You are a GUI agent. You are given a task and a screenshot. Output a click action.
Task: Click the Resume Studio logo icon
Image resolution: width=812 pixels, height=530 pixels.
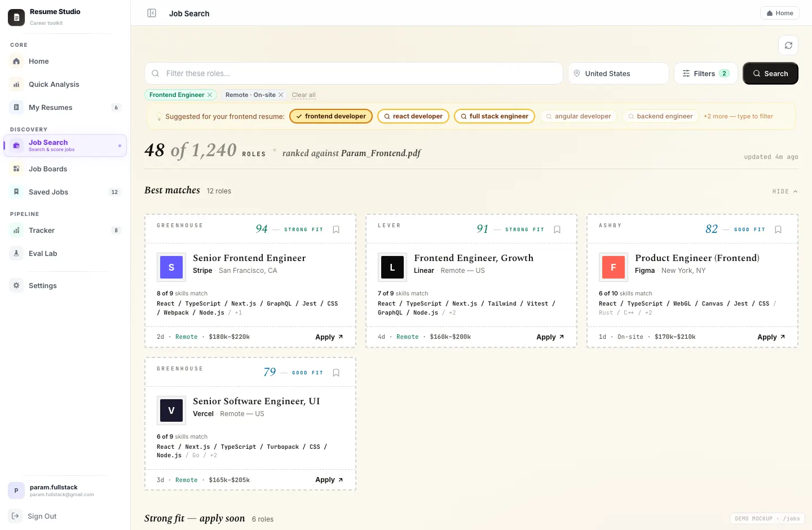16,17
